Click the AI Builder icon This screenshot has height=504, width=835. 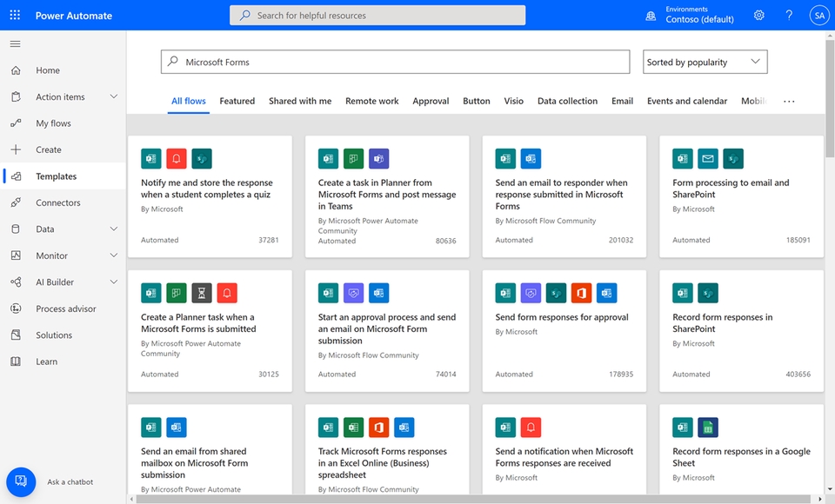[16, 282]
